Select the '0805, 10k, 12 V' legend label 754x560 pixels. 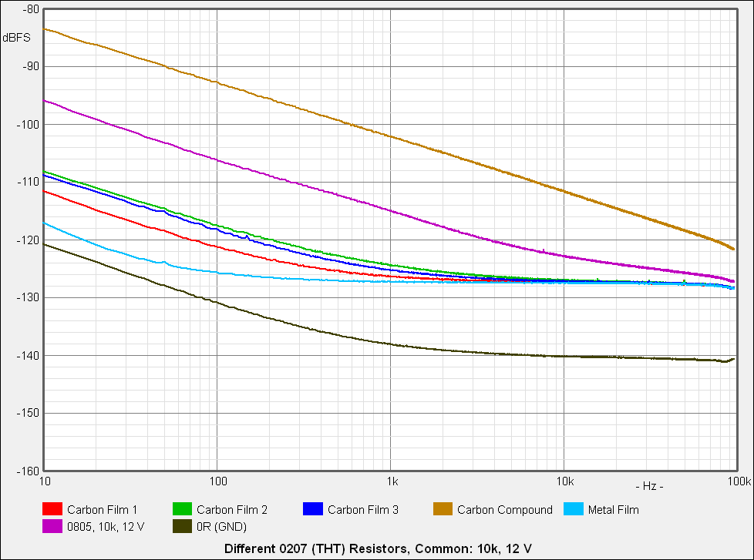(106, 527)
